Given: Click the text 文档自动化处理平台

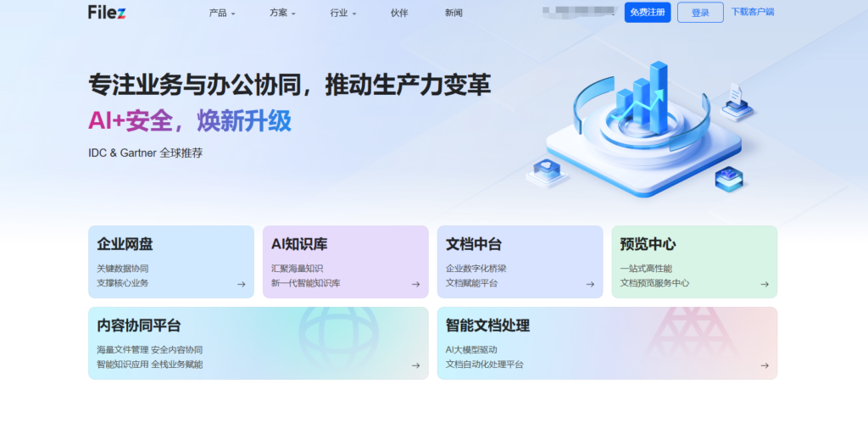Looking at the screenshot, I should [x=484, y=364].
